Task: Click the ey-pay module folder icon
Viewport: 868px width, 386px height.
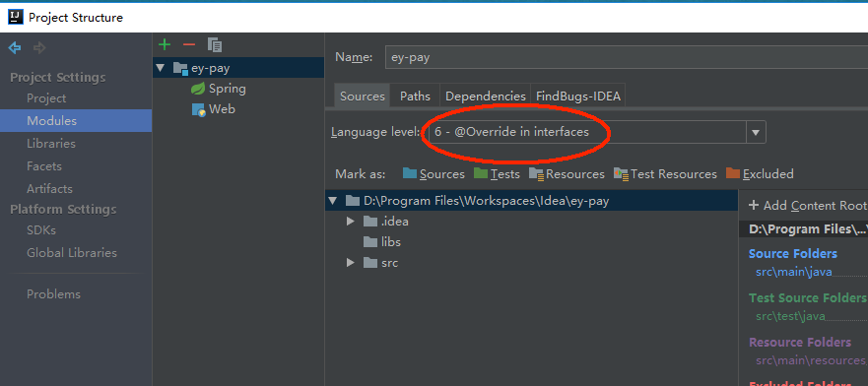Action: [x=180, y=68]
